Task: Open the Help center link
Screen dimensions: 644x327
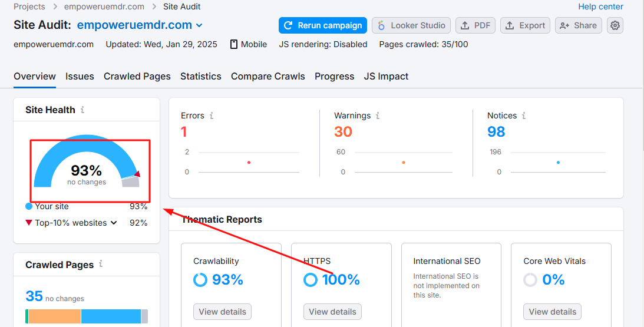Action: (600, 6)
